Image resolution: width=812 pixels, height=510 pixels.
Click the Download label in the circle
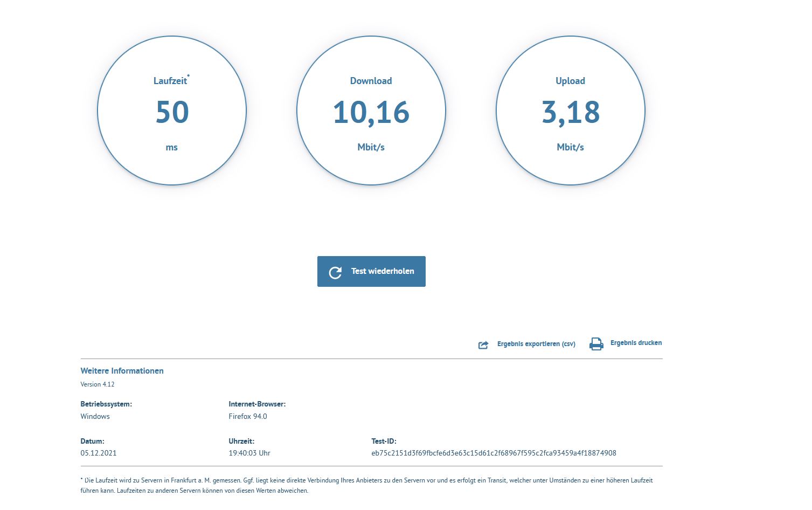(371, 81)
